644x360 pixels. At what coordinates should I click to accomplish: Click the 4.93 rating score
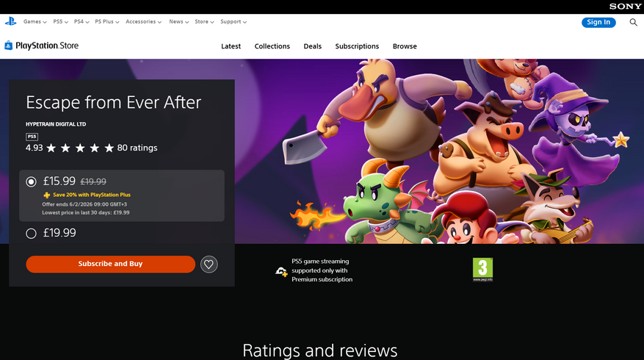click(x=34, y=148)
